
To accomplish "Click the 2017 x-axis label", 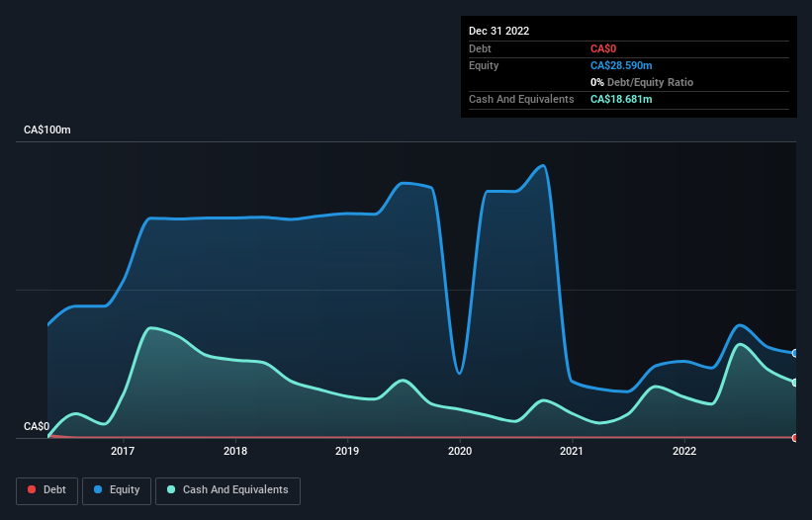I will (123, 451).
